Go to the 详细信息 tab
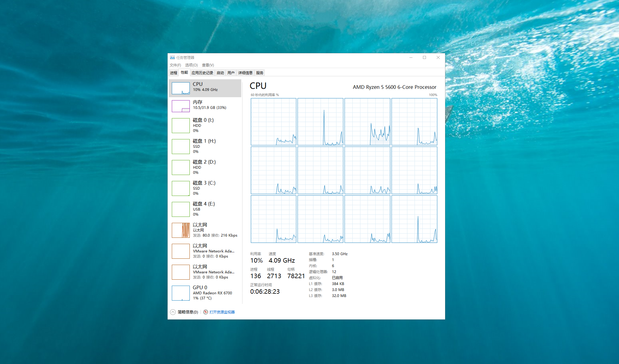This screenshot has height=364, width=619. (245, 73)
